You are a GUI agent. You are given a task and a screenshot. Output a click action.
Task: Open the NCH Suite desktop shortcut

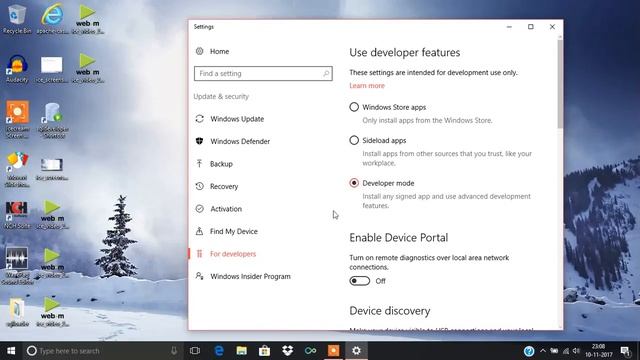coord(17,214)
